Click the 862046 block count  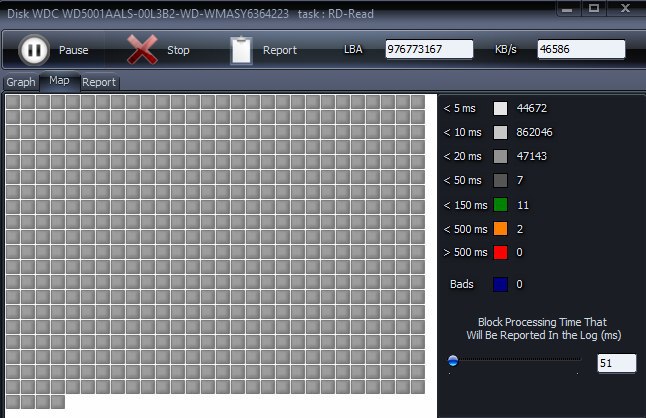534,132
